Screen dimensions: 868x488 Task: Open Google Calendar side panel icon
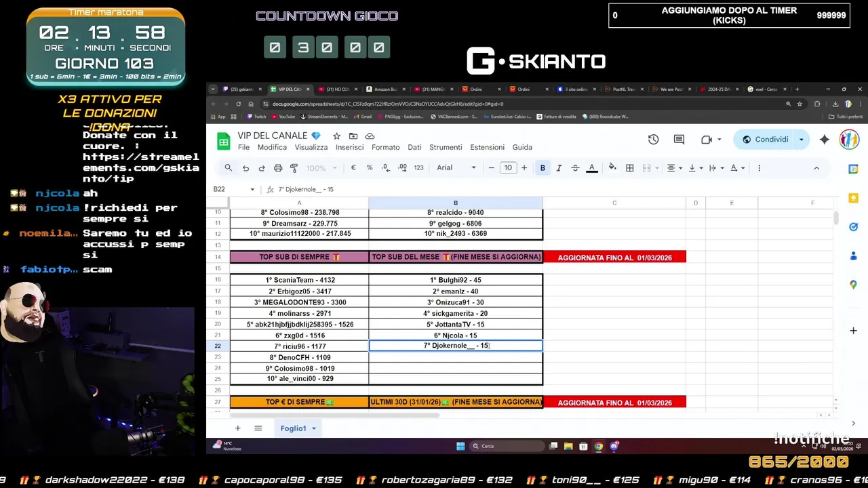(853, 169)
